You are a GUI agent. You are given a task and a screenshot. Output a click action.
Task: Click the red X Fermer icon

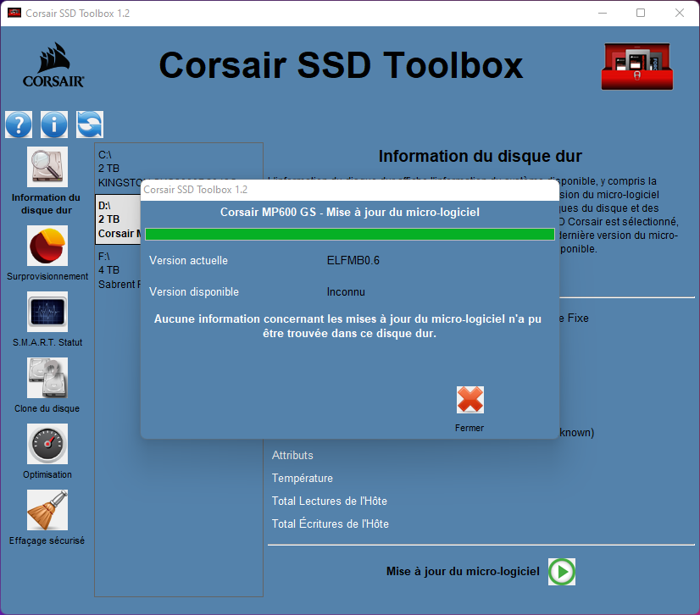(x=470, y=400)
